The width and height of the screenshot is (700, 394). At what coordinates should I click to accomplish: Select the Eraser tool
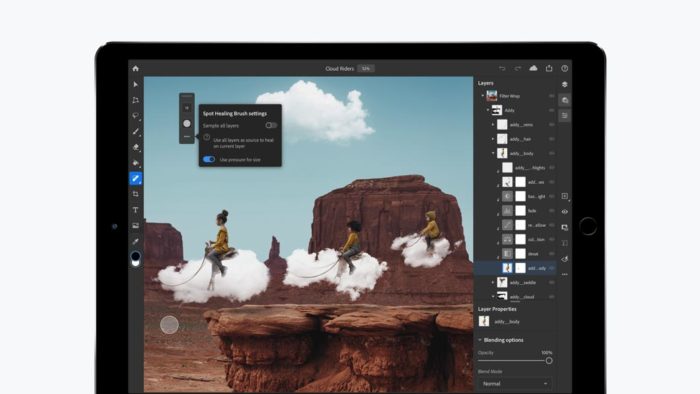coord(135,147)
